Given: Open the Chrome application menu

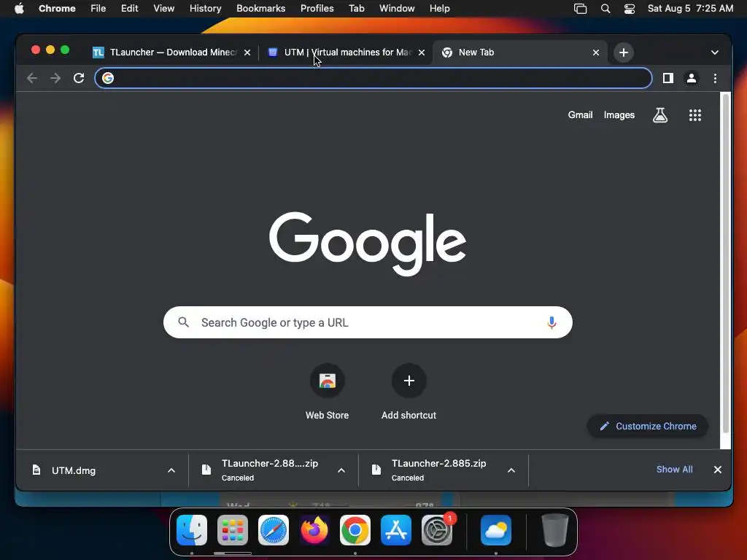Looking at the screenshot, I should tap(57, 9).
